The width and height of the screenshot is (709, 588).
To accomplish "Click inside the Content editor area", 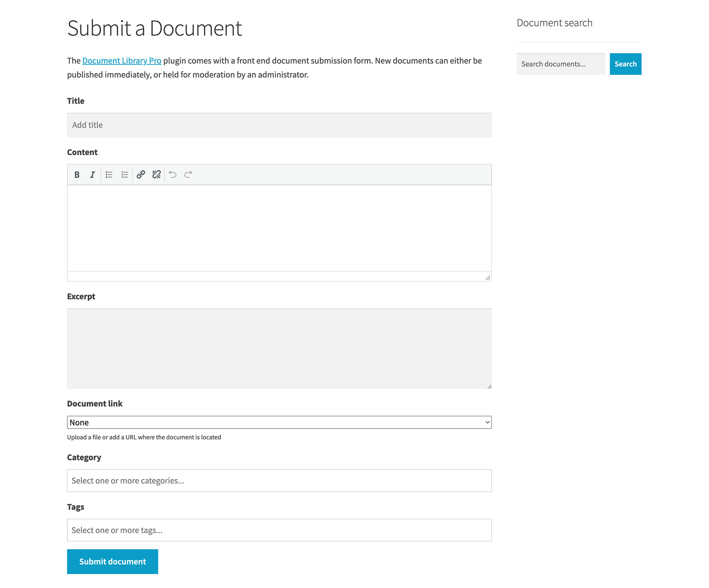I will tap(279, 228).
